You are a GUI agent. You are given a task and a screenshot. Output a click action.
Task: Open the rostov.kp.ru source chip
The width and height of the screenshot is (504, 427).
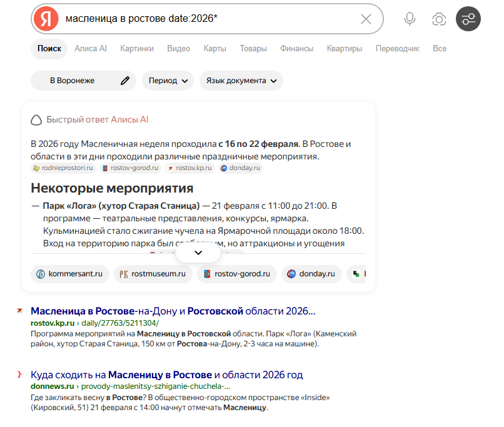189,168
